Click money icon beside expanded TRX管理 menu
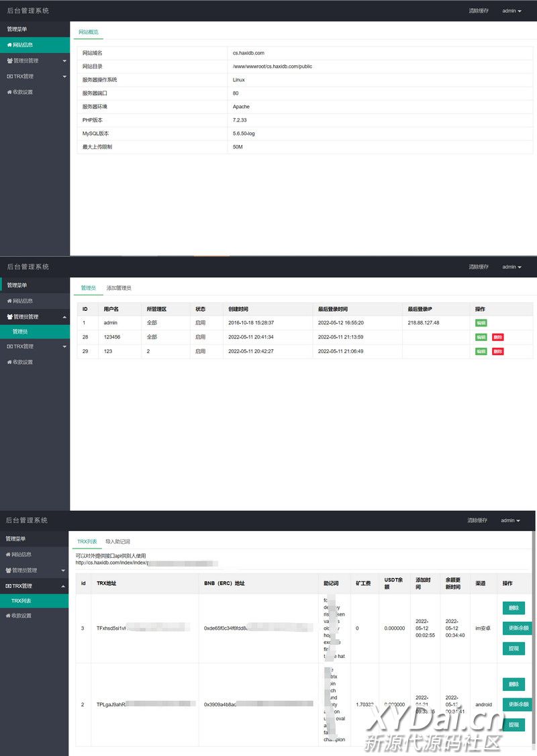 tap(9, 586)
